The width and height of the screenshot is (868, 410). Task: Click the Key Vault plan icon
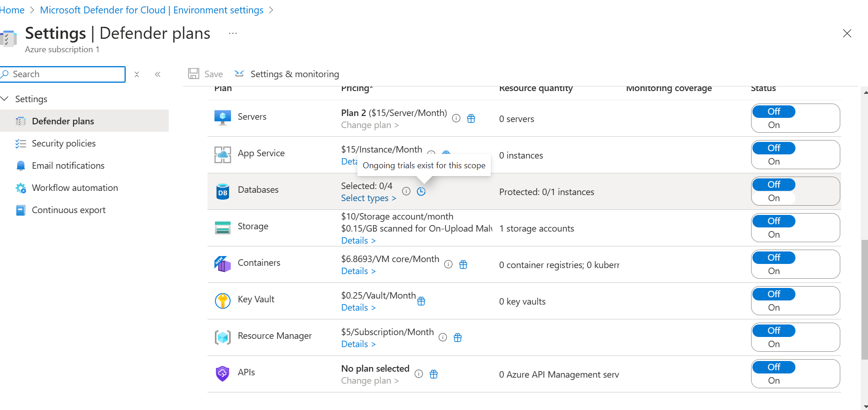pyautogui.click(x=223, y=301)
